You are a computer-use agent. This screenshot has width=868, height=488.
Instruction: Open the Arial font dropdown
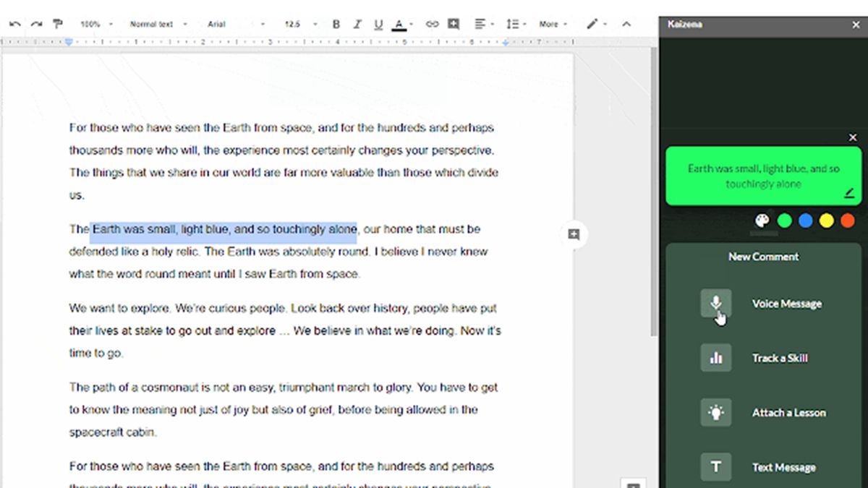click(x=224, y=24)
